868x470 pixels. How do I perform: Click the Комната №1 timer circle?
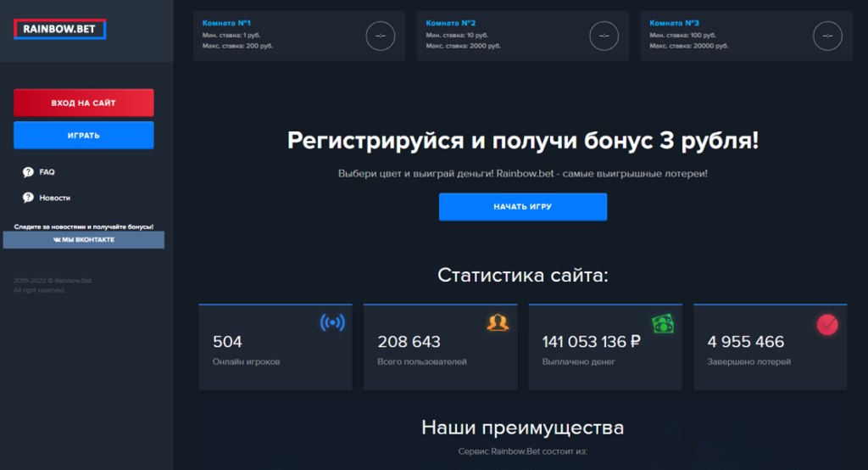tap(381, 36)
